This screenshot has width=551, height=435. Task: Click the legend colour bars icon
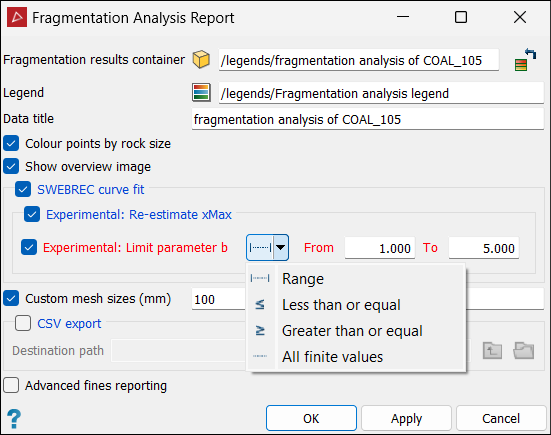(x=201, y=92)
